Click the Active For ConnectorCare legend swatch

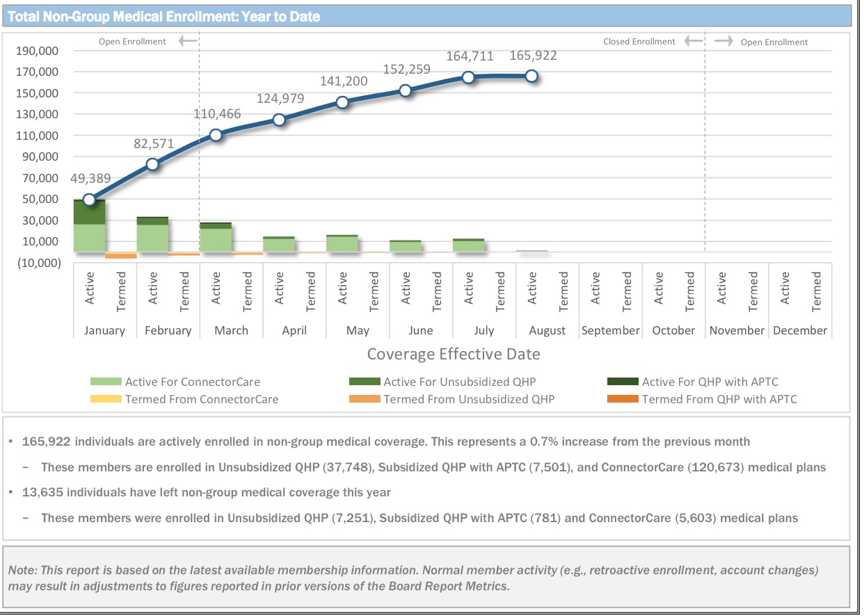point(106,382)
